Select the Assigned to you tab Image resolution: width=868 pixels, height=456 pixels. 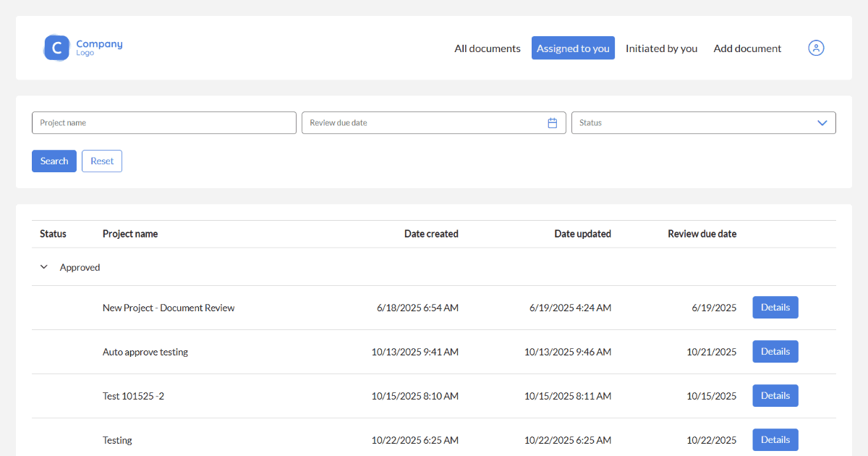573,48
